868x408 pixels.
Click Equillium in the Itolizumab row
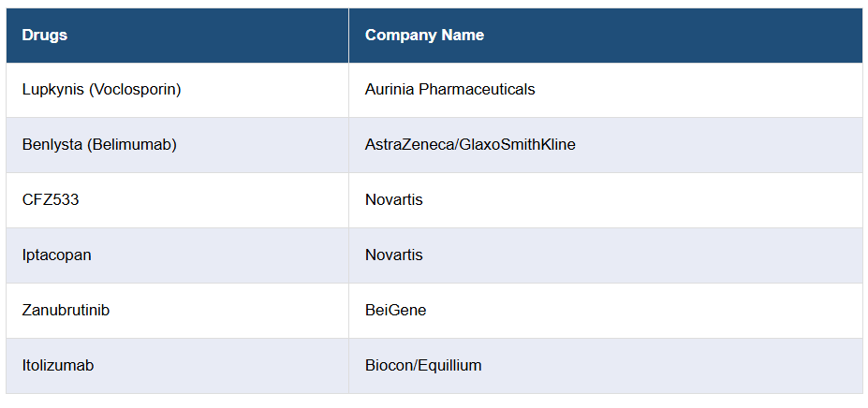[x=450, y=366]
